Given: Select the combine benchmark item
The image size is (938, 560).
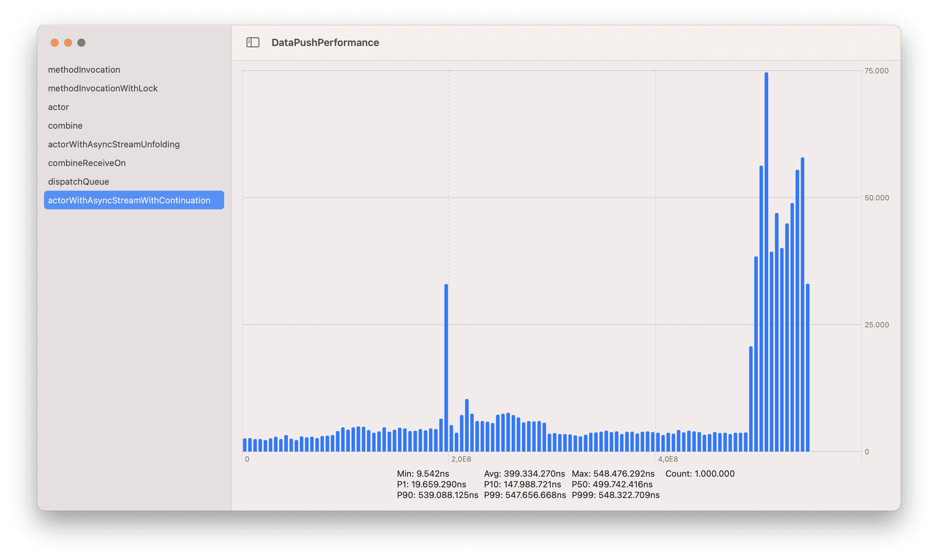Looking at the screenshot, I should click(x=65, y=126).
